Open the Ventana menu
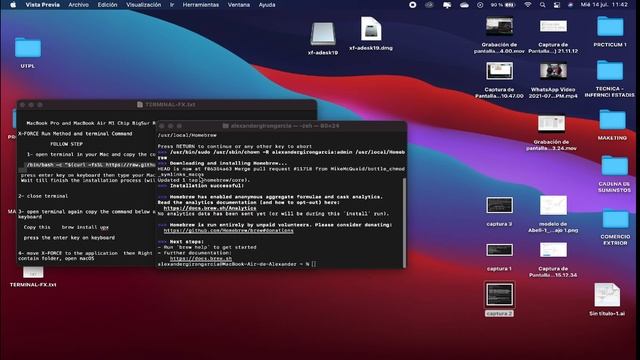The width and height of the screenshot is (640, 360). point(239,5)
